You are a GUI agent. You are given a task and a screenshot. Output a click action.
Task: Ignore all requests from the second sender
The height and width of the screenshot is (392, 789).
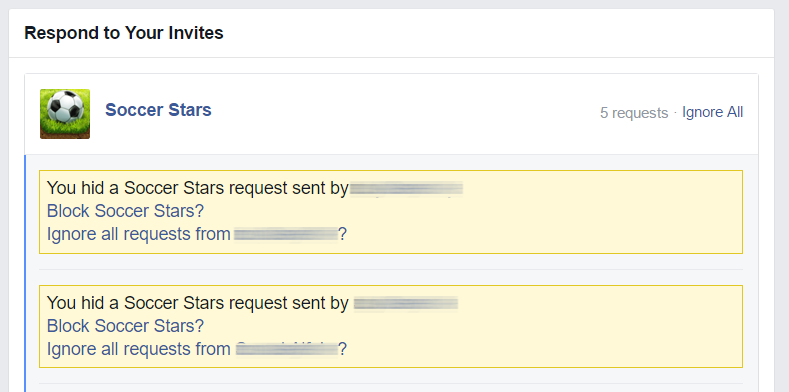click(x=197, y=349)
